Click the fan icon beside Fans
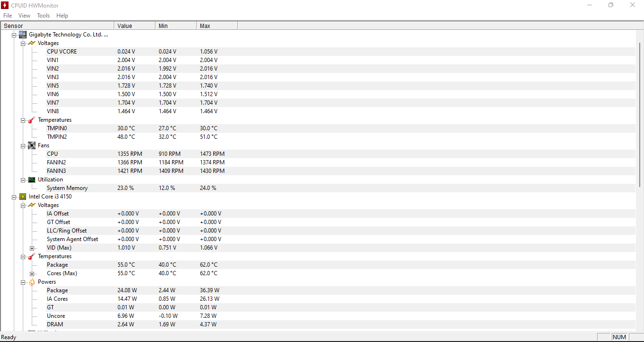 [32, 145]
